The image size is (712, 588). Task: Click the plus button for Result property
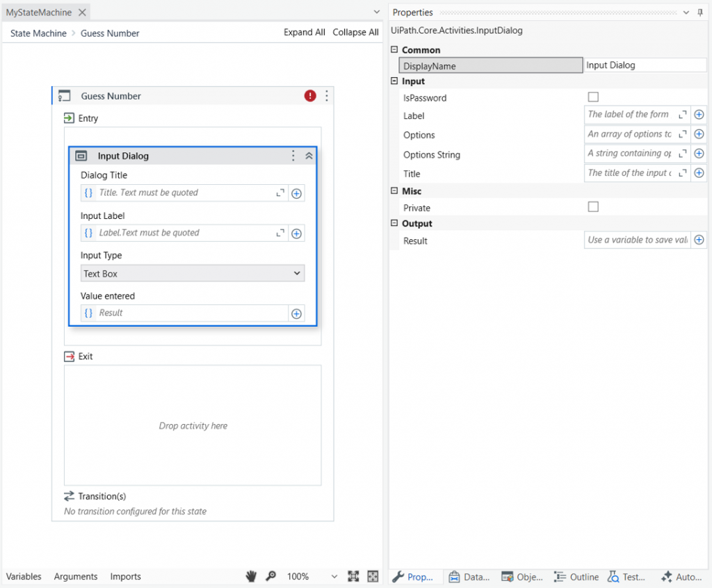click(699, 240)
